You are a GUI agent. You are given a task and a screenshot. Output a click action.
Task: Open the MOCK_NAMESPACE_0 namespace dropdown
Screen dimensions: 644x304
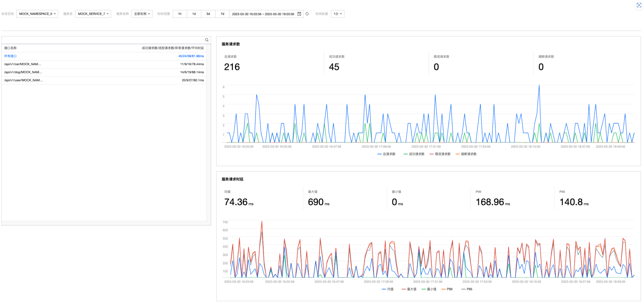pos(37,14)
